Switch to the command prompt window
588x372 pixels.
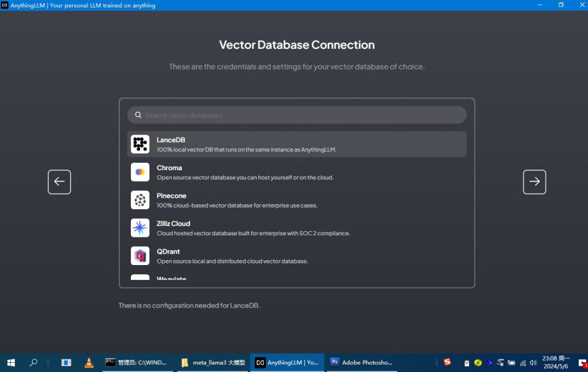(137, 363)
